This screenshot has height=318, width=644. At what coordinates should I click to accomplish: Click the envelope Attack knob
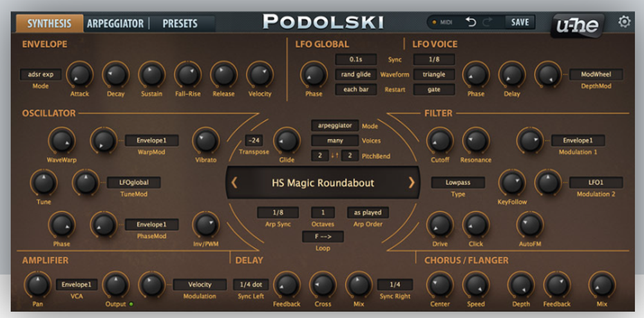click(80, 74)
